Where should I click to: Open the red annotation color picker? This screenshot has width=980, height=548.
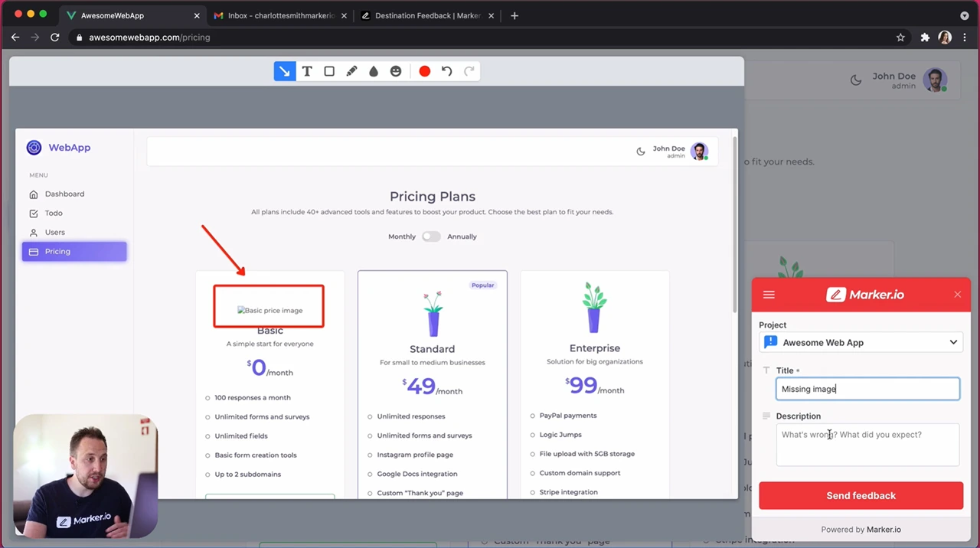[x=425, y=71]
